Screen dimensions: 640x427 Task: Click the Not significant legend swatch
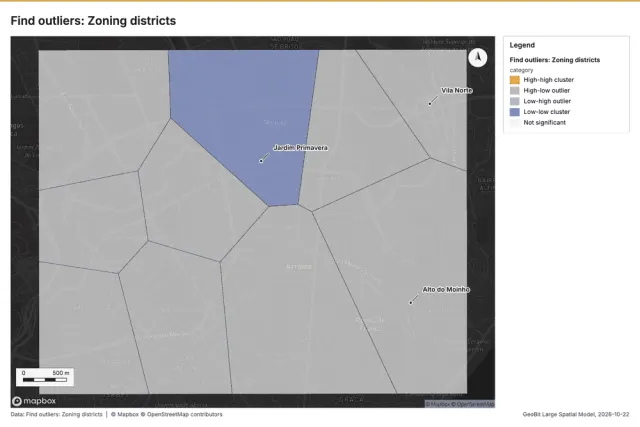point(515,122)
